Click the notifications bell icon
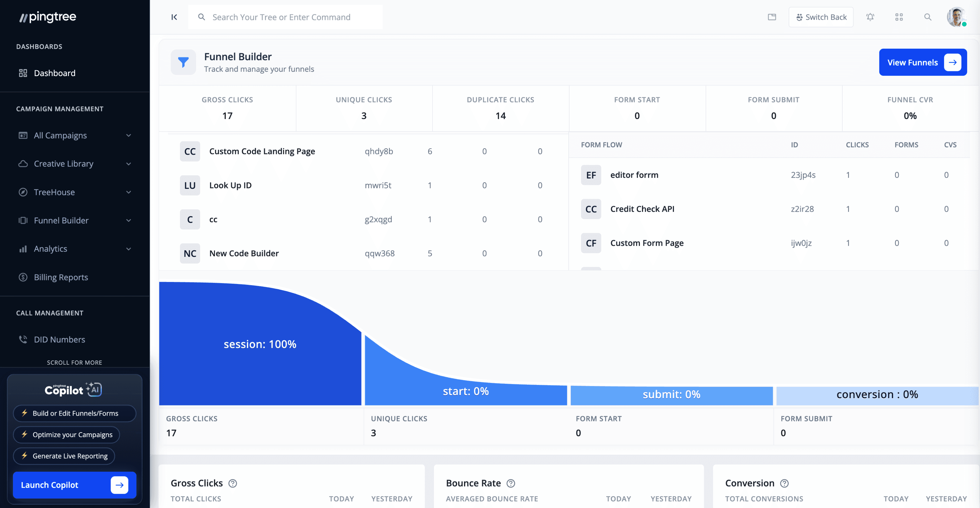Image resolution: width=980 pixels, height=508 pixels. [x=870, y=17]
